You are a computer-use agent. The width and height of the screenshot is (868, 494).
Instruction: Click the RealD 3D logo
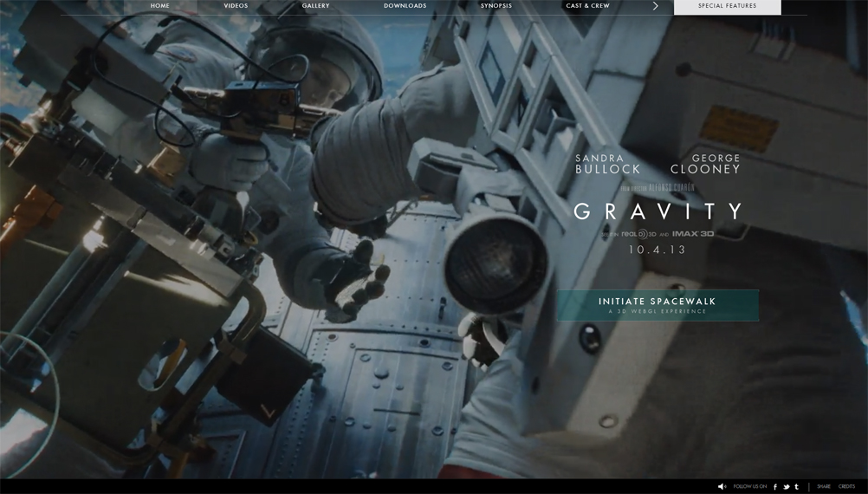[x=638, y=234]
